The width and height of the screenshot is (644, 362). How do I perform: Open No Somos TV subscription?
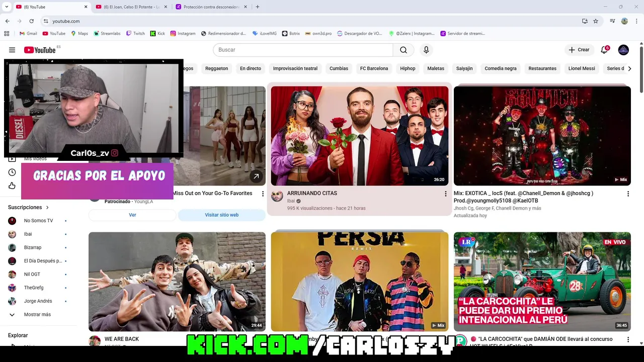pos(38,221)
